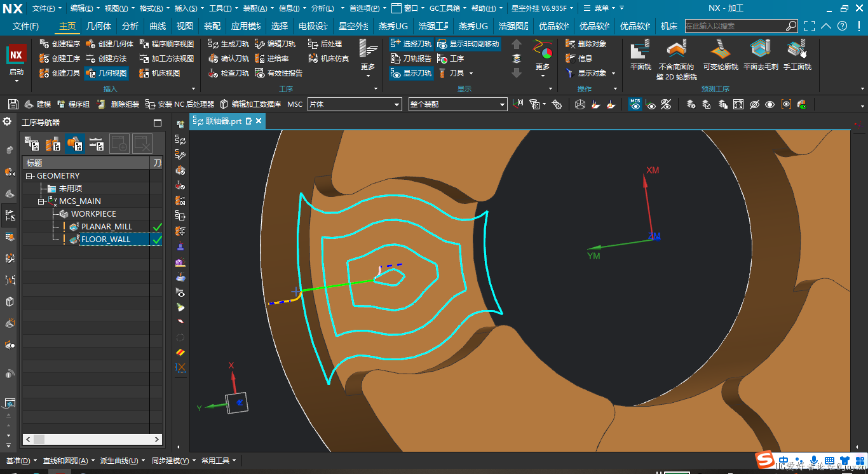868x474 pixels.
Task: Open 进给率 feed rate settings
Action: tap(271, 58)
